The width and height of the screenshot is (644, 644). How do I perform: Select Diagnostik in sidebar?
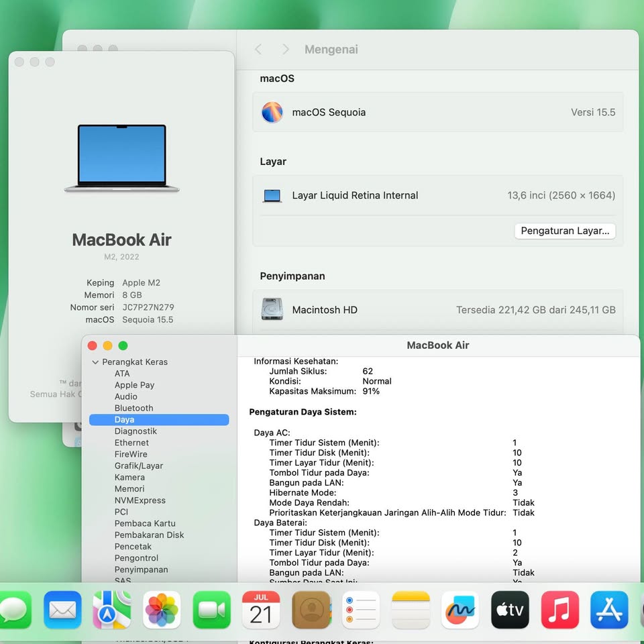click(136, 431)
